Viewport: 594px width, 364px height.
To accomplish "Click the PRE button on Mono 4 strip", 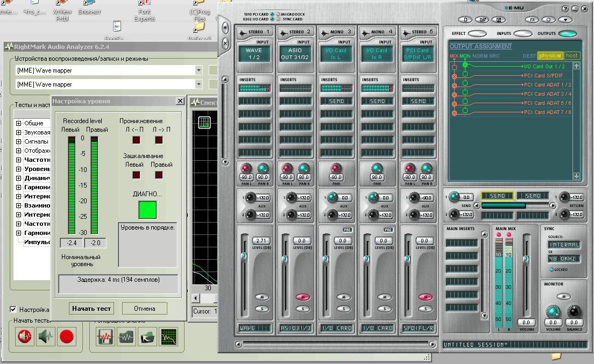I will point(388,230).
